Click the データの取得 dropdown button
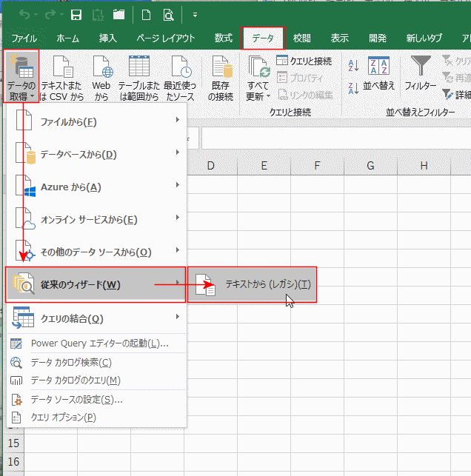This screenshot has width=471, height=476. [x=21, y=76]
